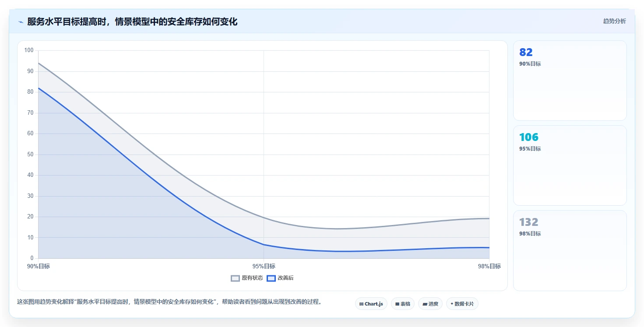Click the 95%目标 x-axis label
This screenshot has height=327, width=644.
coord(264,266)
